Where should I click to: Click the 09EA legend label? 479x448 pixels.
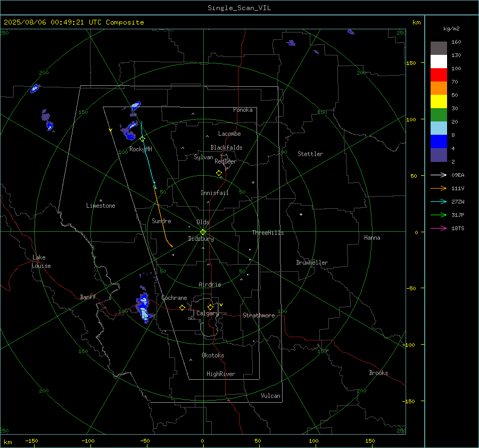(x=458, y=175)
